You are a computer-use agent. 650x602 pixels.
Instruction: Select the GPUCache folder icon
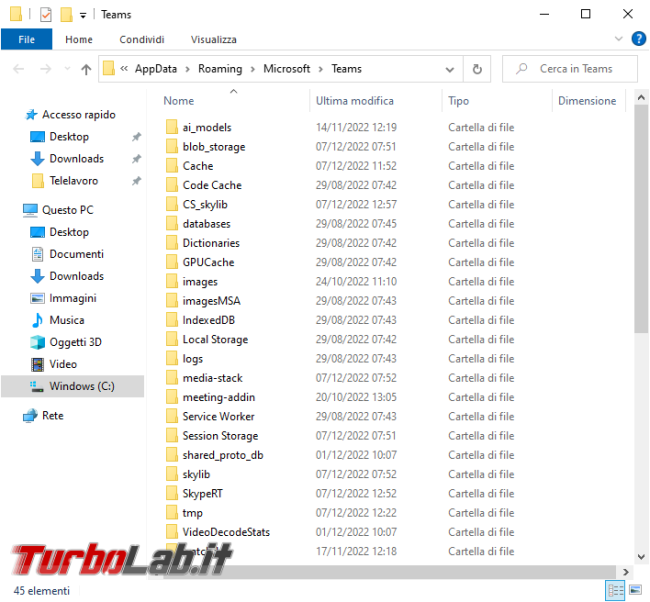pos(172,262)
